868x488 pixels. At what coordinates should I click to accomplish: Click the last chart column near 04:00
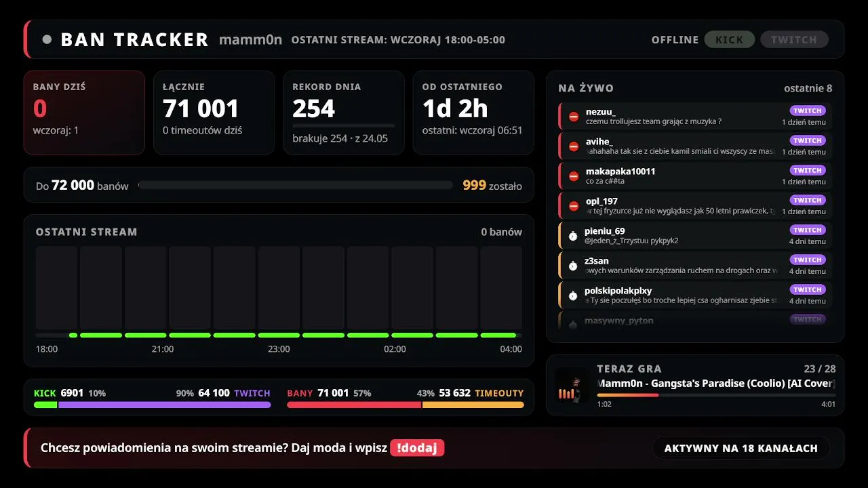(501, 288)
